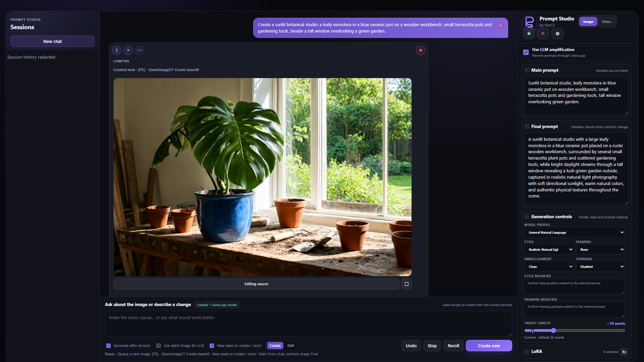Open the info icon on the ComfyUI card

click(x=117, y=50)
